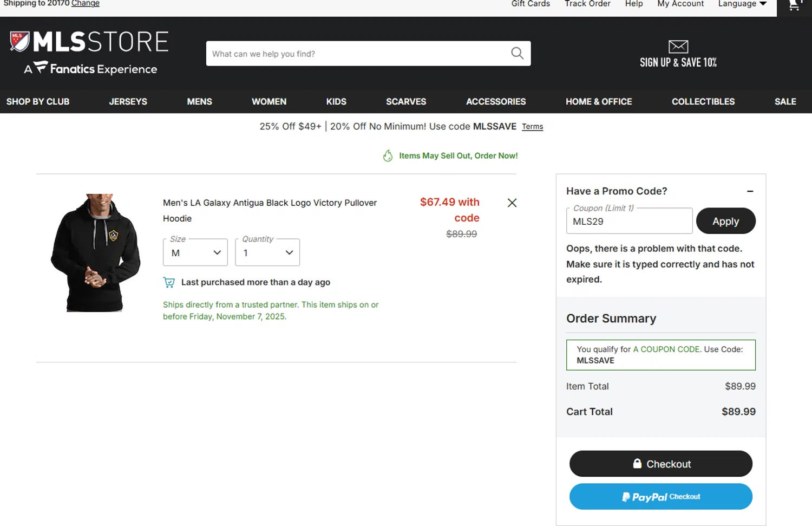Open the Quantity dropdown
Viewport: 812px width, 526px height.
(x=267, y=252)
